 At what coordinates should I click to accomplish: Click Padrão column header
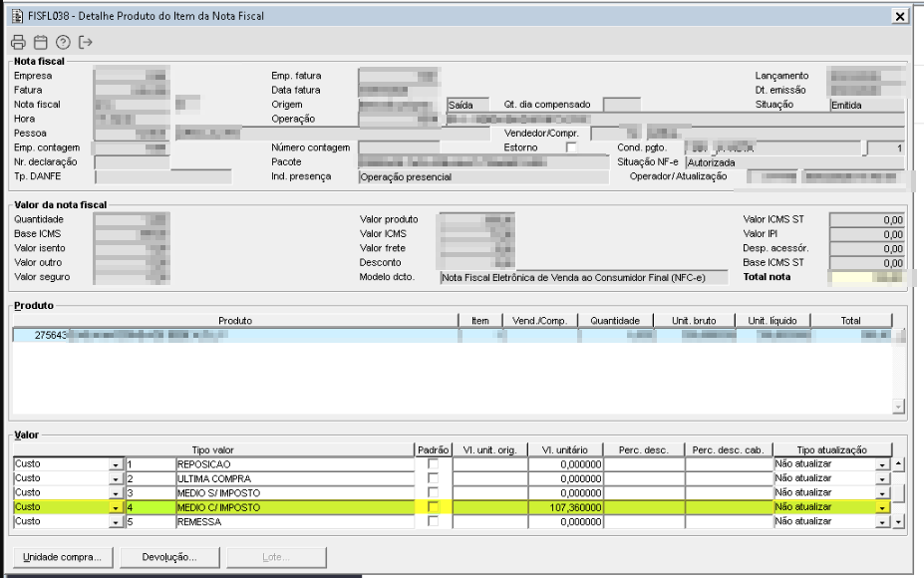434,449
